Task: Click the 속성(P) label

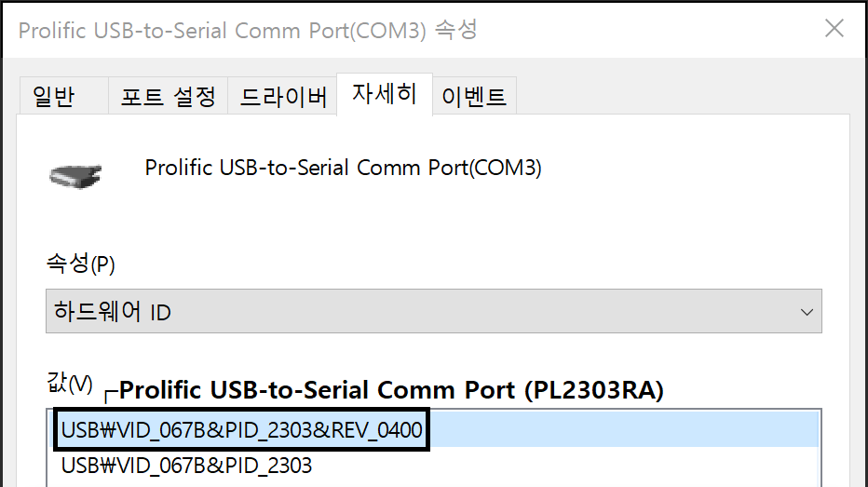Action: 81,264
